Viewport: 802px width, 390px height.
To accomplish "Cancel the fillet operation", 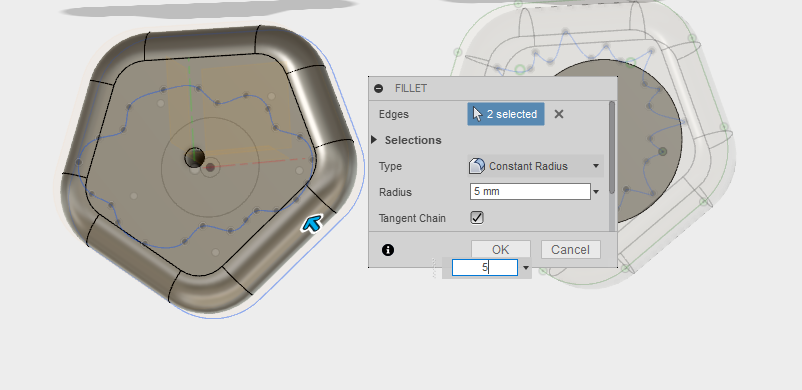I will click(x=570, y=250).
